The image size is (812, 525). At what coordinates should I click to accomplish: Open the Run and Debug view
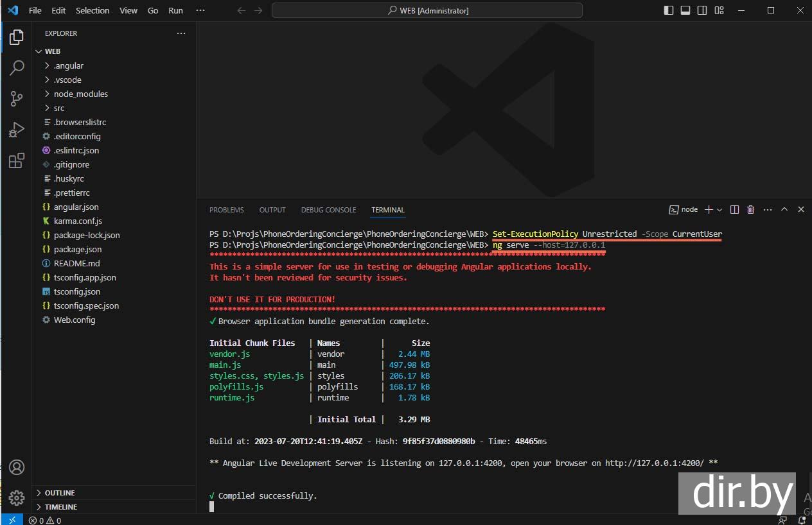click(17, 130)
